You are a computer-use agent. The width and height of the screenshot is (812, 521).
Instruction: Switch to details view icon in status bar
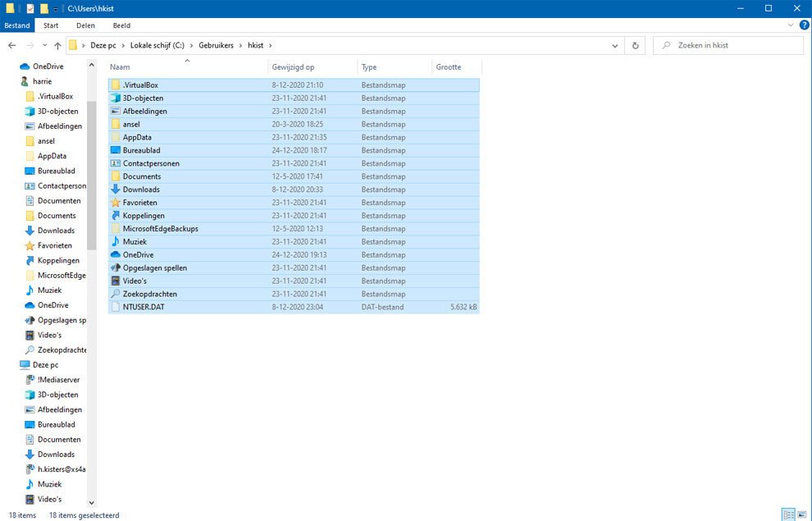[x=788, y=514]
